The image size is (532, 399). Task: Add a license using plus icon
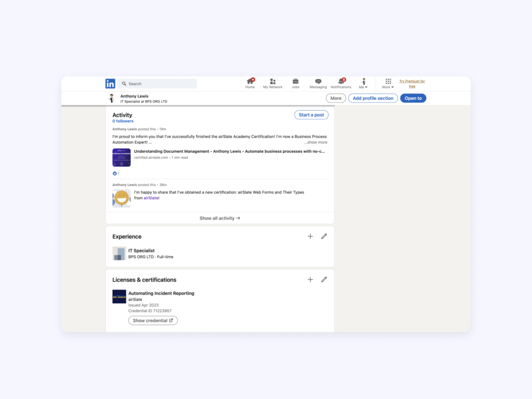(x=310, y=280)
